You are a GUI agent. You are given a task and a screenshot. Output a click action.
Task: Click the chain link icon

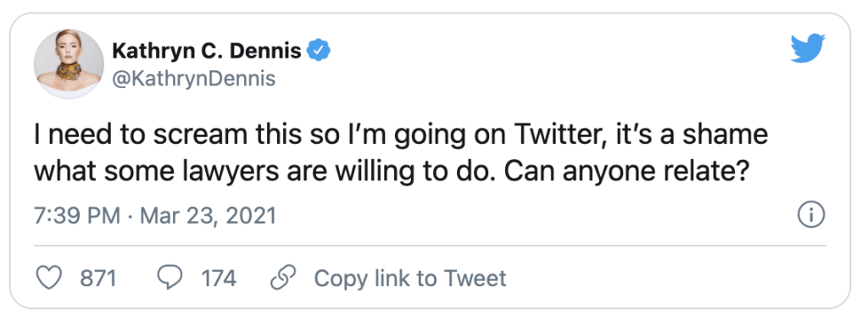[283, 278]
